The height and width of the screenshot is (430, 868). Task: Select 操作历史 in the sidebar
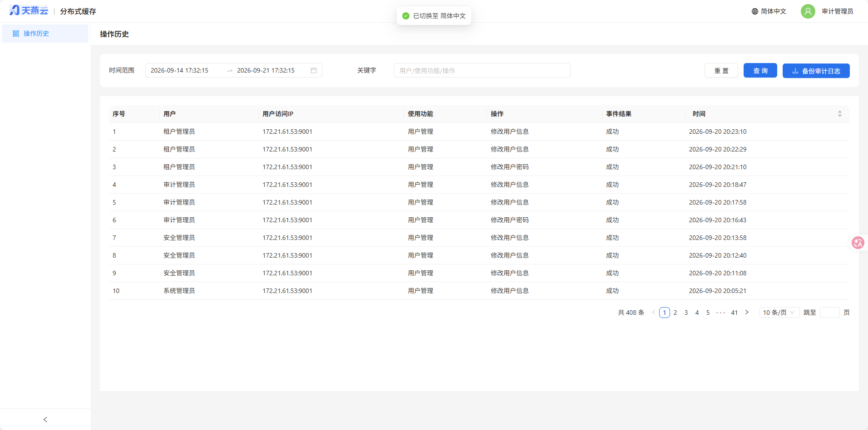pyautogui.click(x=45, y=34)
